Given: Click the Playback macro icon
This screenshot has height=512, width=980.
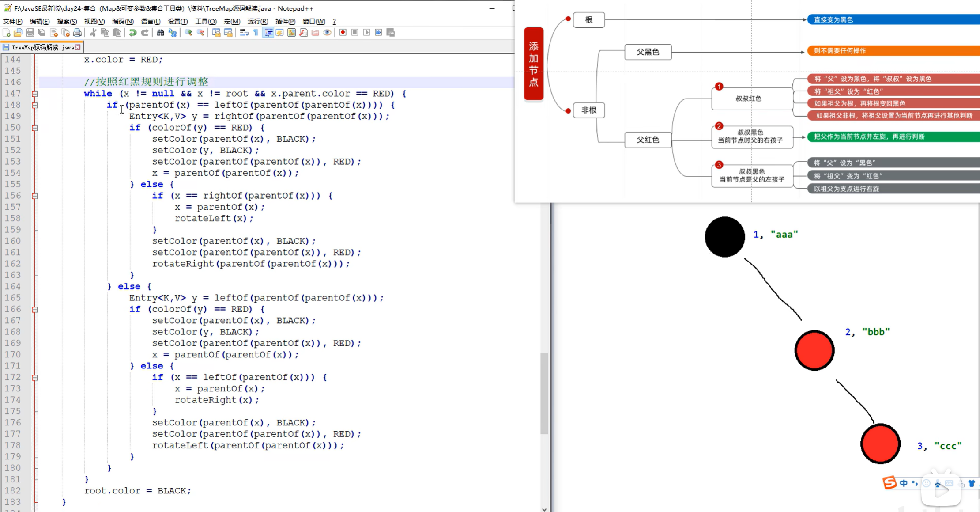Looking at the screenshot, I should point(366,33).
